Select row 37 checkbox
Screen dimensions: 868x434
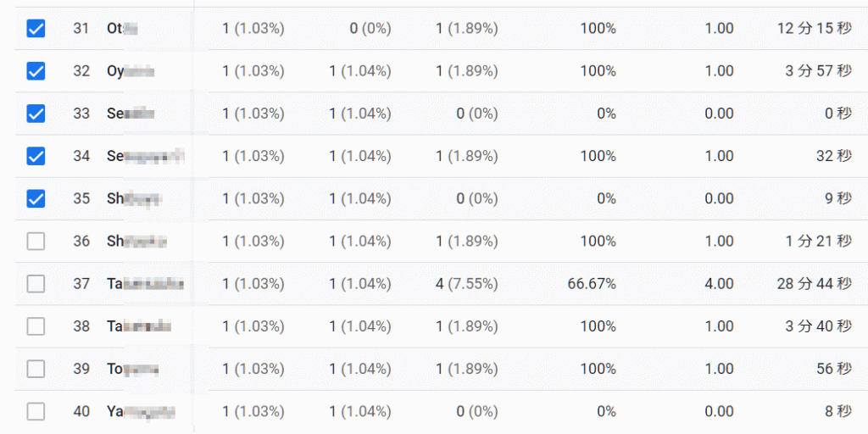click(x=36, y=284)
